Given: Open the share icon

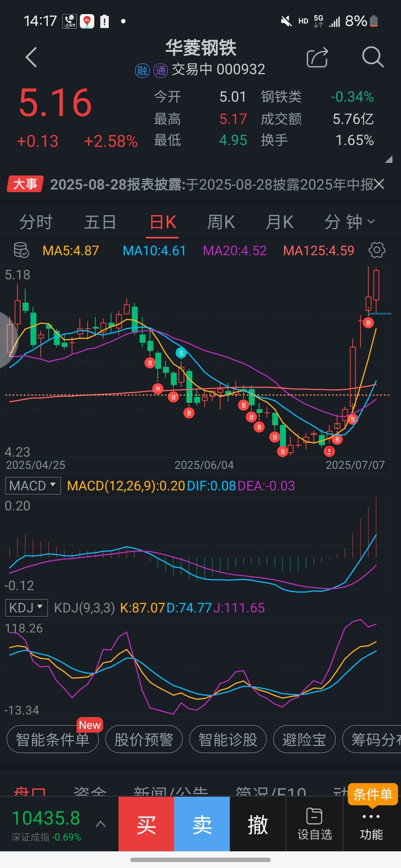Looking at the screenshot, I should (x=317, y=57).
